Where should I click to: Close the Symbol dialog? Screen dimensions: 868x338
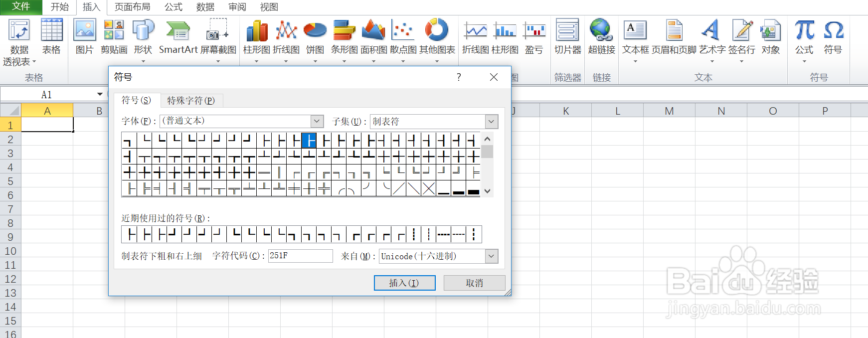click(494, 77)
